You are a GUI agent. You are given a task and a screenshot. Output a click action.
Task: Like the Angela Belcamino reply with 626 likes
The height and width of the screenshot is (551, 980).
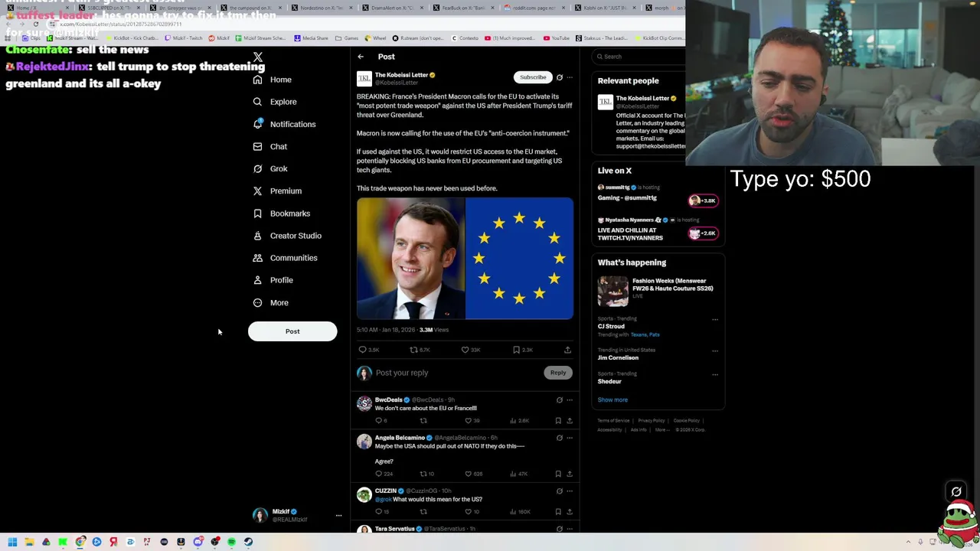469,474
